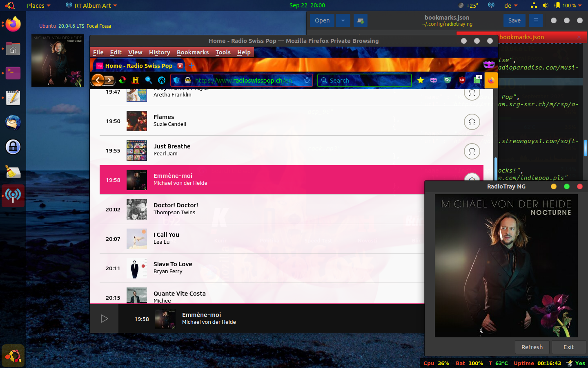Click the headphones icon for Aretha Franklin

click(x=472, y=93)
